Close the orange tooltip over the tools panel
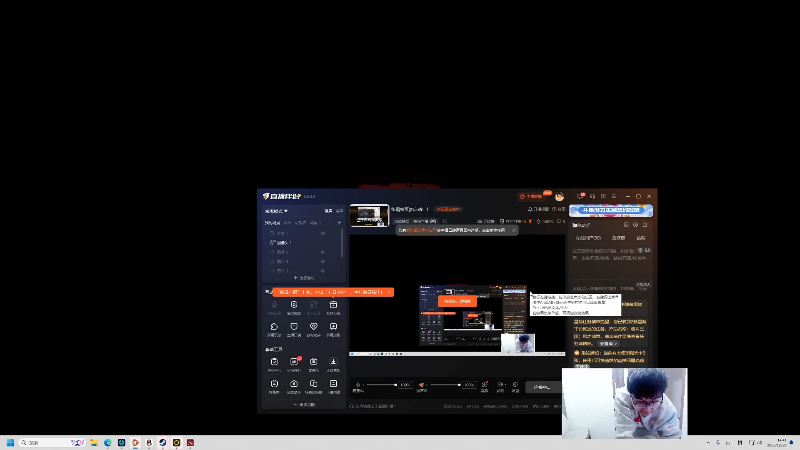The image size is (800, 450). point(389,292)
